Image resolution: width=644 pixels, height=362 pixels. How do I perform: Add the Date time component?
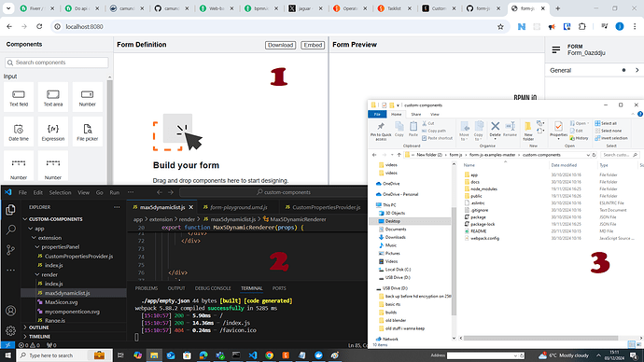(x=19, y=132)
